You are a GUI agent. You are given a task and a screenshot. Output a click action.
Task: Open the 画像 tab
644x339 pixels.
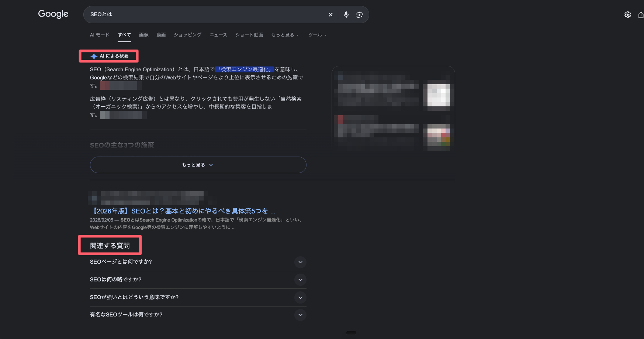click(x=144, y=35)
